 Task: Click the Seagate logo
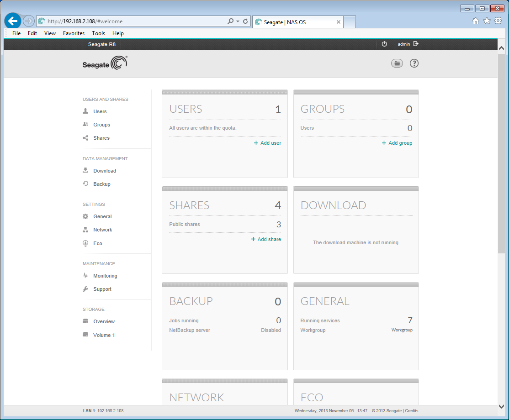point(105,63)
